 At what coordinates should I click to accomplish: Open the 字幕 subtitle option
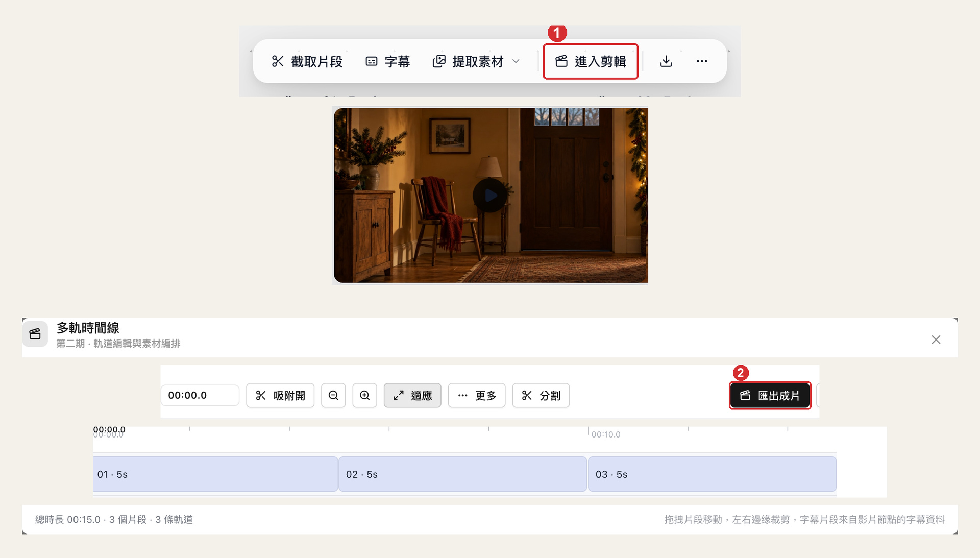point(388,61)
